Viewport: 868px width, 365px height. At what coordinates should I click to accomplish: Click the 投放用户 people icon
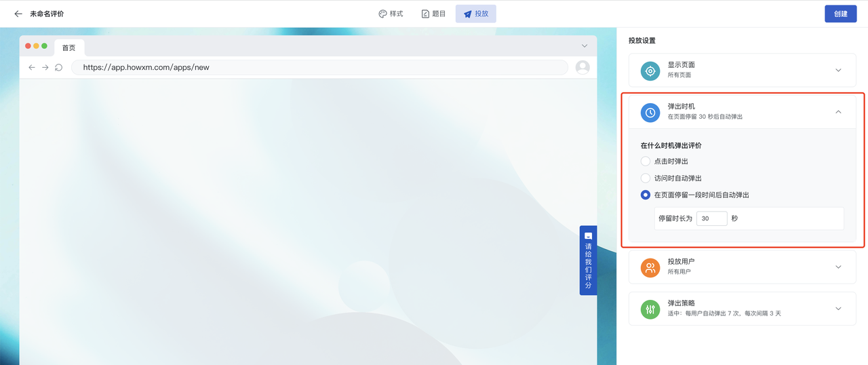click(x=650, y=267)
